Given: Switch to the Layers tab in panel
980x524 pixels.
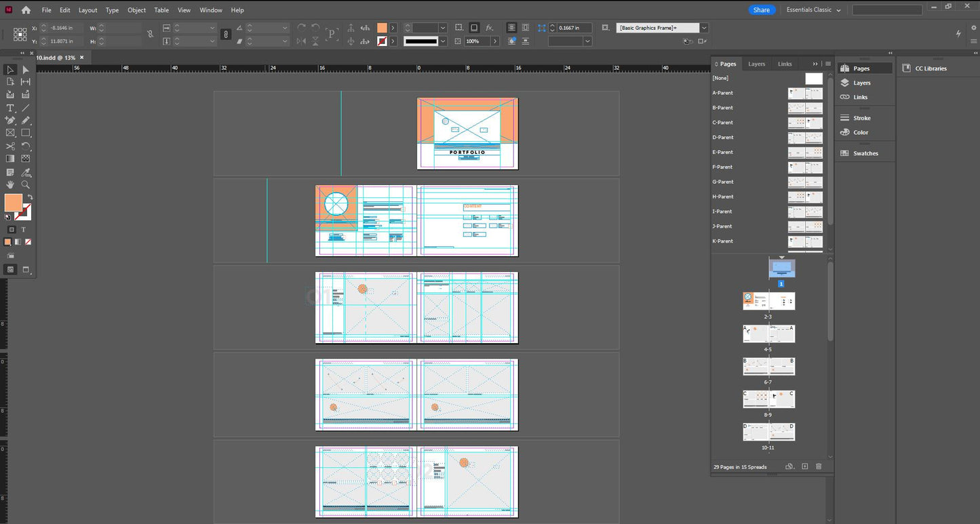Looking at the screenshot, I should point(756,64).
